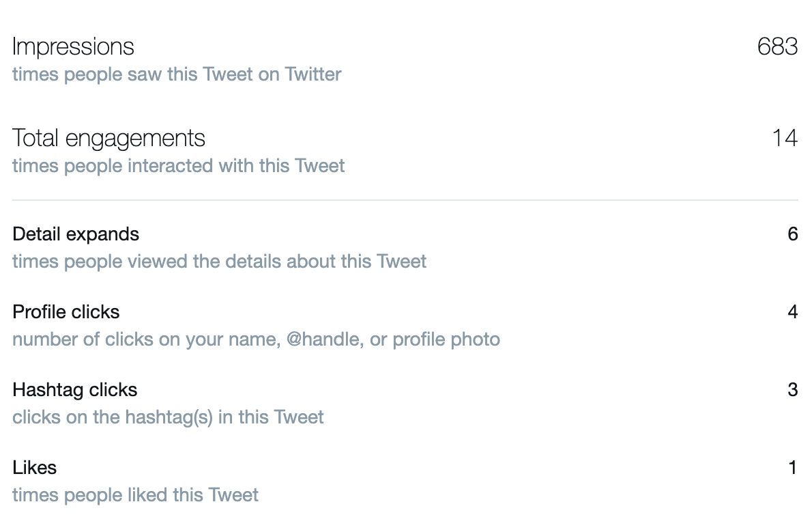Image resolution: width=812 pixels, height=530 pixels.
Task: Select the Hashtag clicks count 3
Action: click(x=792, y=390)
